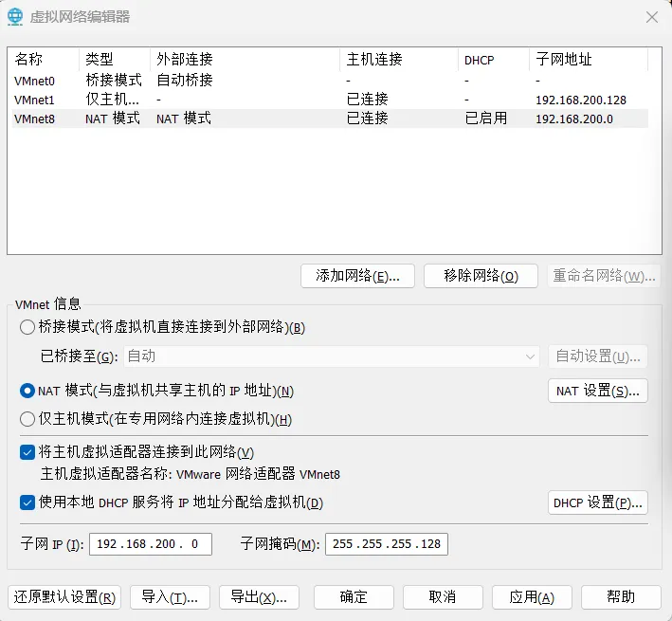Click the 子网 IP input field

[151, 544]
